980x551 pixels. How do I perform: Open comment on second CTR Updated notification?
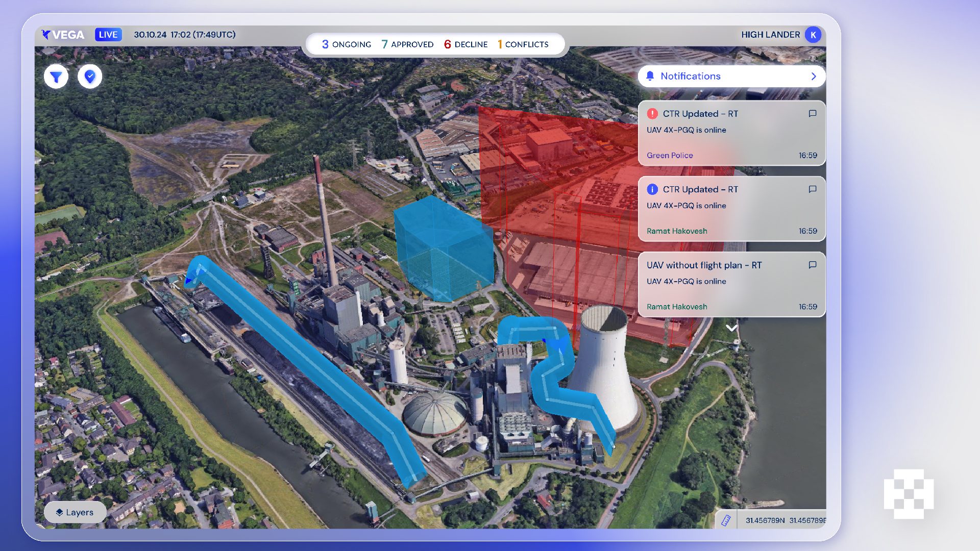point(812,189)
